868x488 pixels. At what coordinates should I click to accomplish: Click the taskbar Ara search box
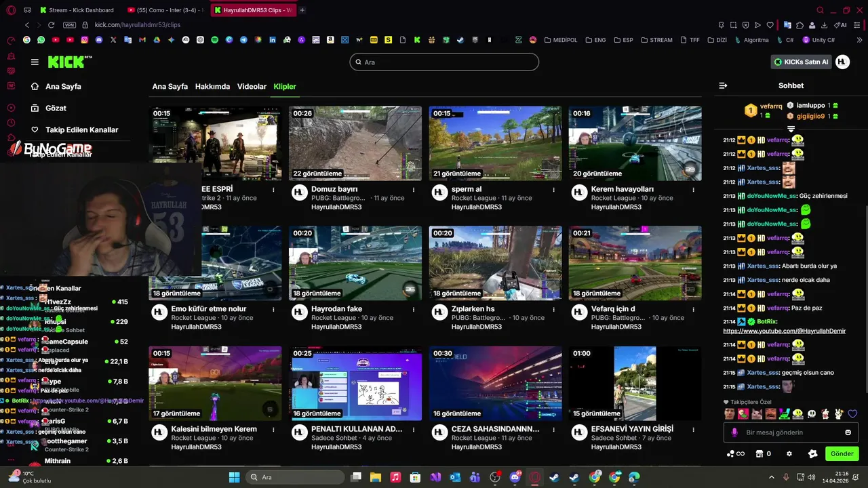pos(294,477)
